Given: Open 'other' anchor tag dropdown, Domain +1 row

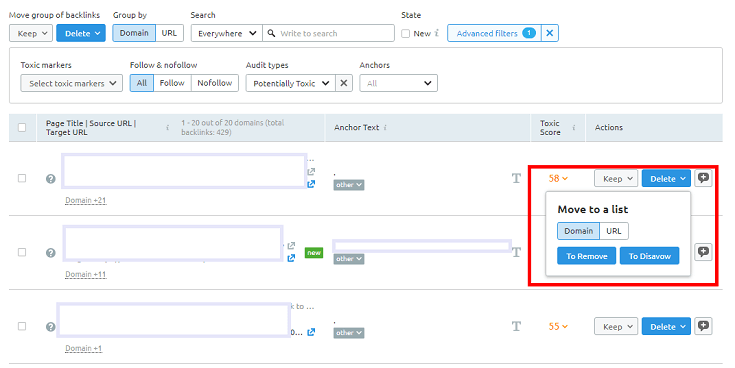Looking at the screenshot, I should (x=349, y=333).
